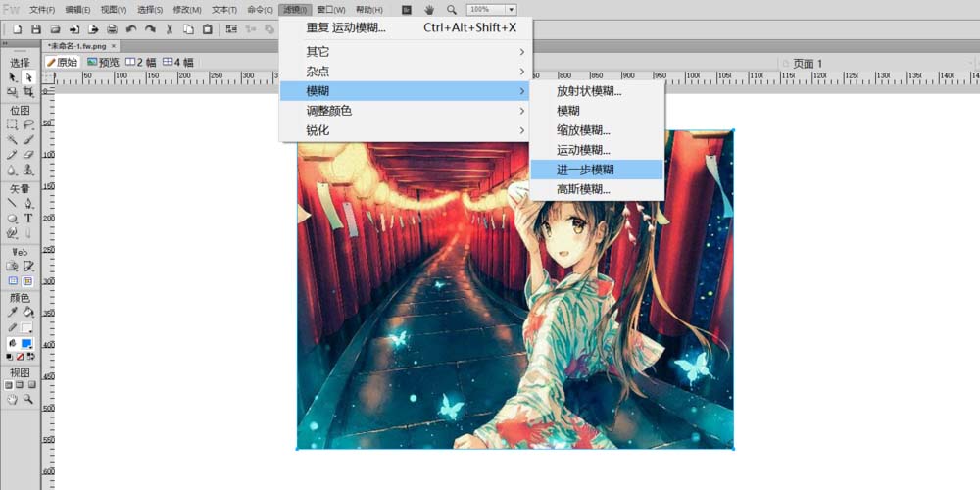Select the Freeform tool
The image size is (980, 490).
point(12,233)
